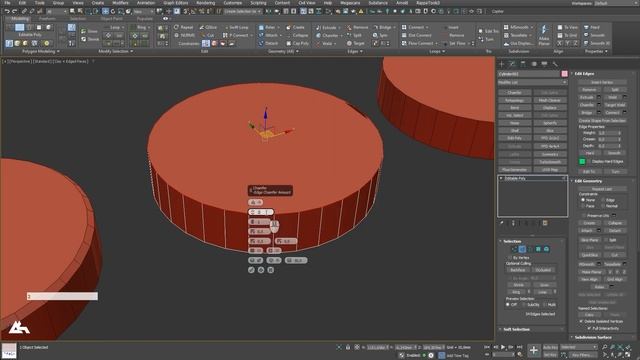640x360 pixels.
Task: Select Vertex level in Selection rollout
Action: [x=514, y=249]
